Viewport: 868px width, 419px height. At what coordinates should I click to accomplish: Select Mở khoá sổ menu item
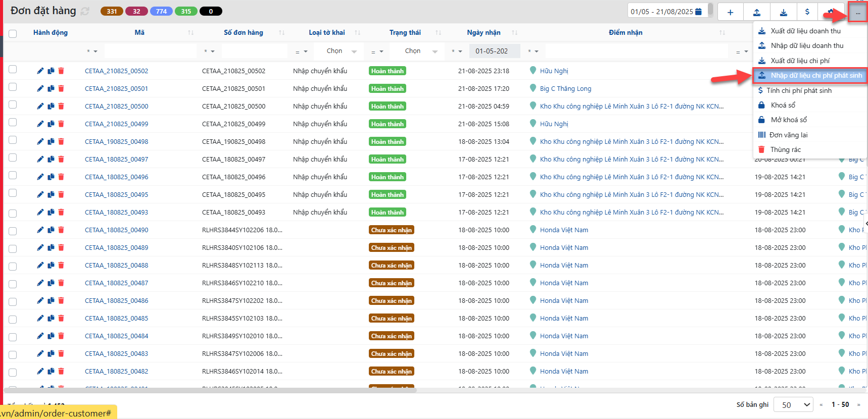(x=810, y=120)
